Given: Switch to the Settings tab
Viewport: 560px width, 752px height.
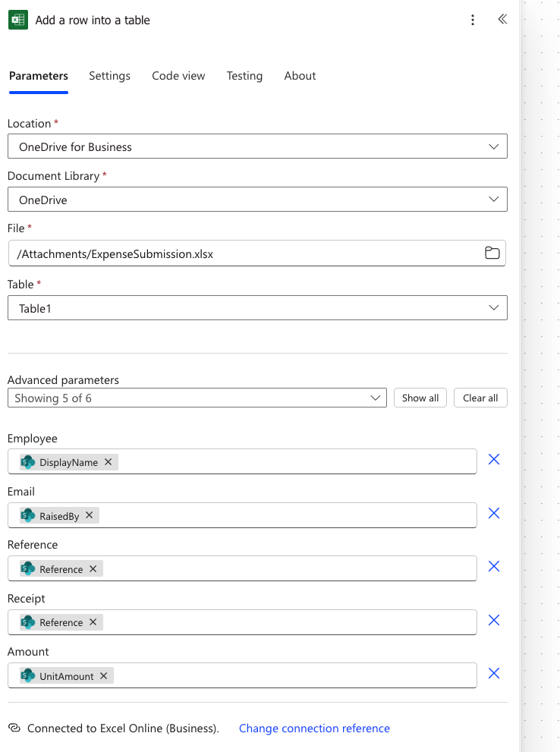Looking at the screenshot, I should [109, 76].
